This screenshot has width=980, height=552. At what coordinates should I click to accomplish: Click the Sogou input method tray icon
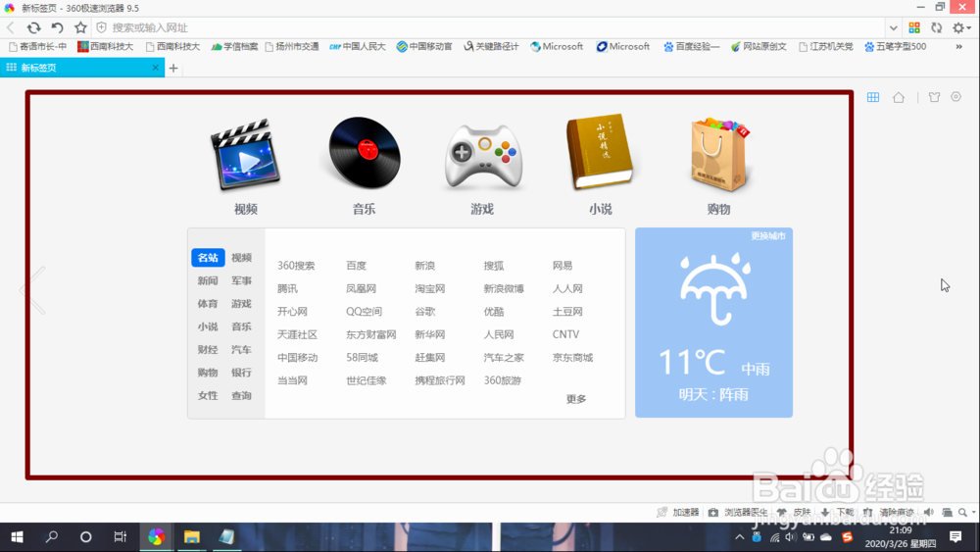pos(847,537)
